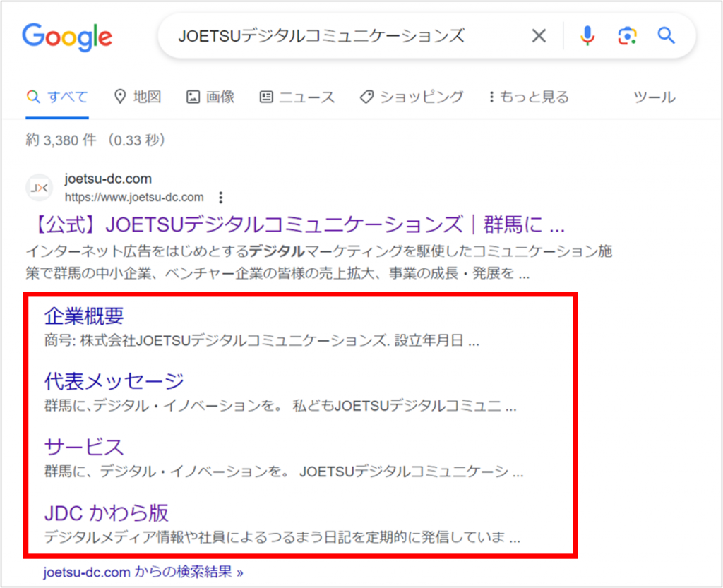Click the Google logo

pyautogui.click(x=67, y=37)
